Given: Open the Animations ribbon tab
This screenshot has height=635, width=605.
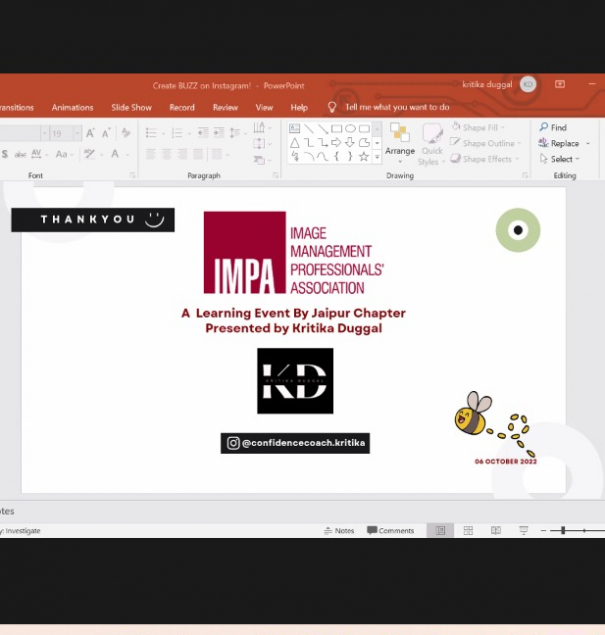Looking at the screenshot, I should 72,107.
